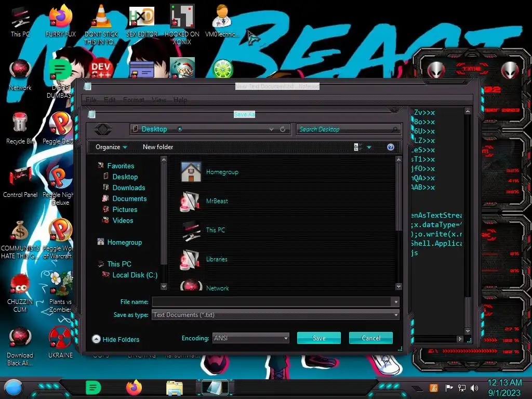This screenshot has width=532, height=399.
Task: Click the network tray icon
Action: click(461, 388)
